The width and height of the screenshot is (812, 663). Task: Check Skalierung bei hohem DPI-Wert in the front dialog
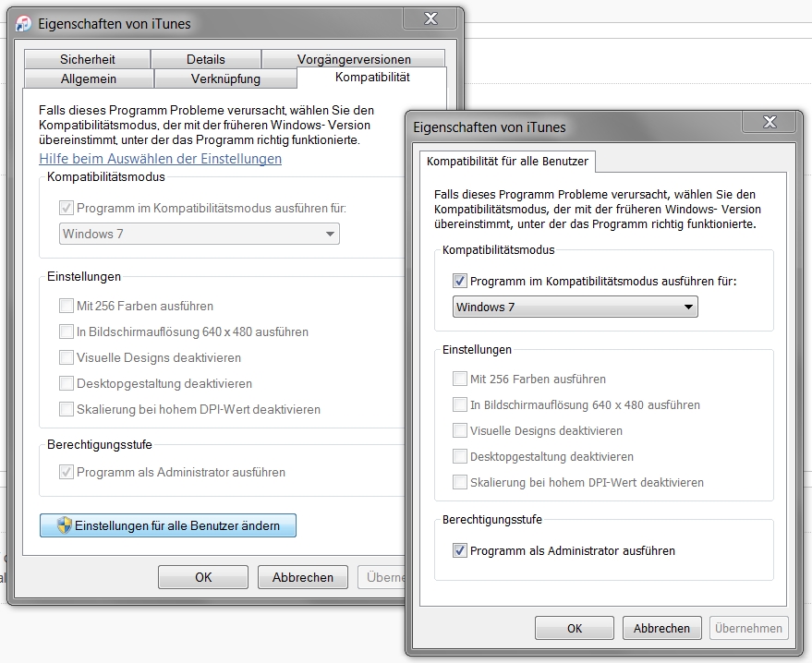(459, 482)
